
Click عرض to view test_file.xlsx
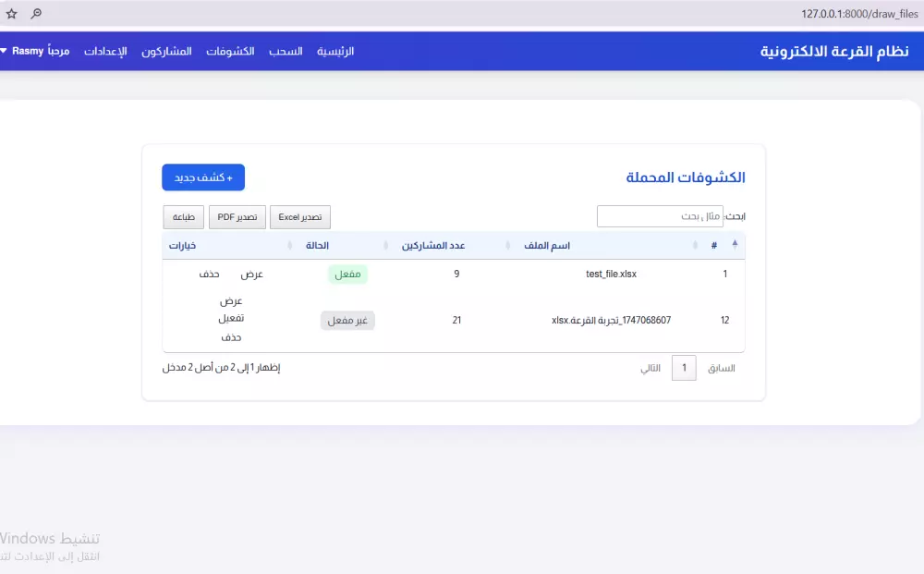pos(251,274)
